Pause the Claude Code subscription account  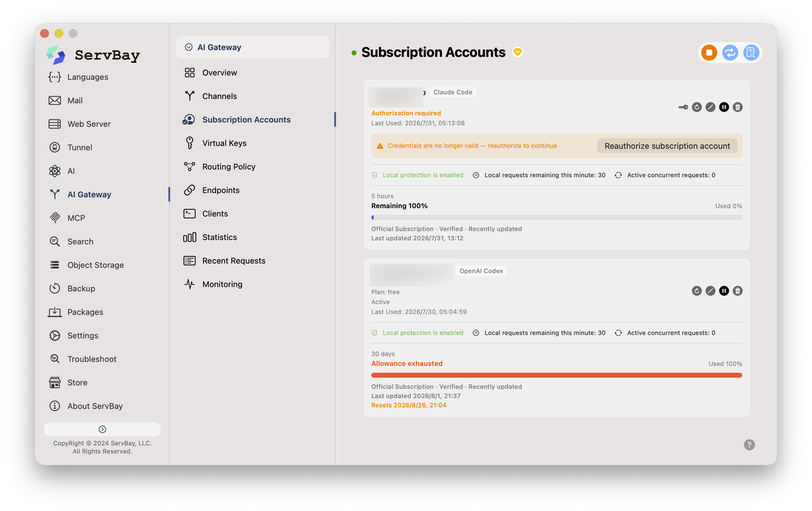click(x=724, y=107)
